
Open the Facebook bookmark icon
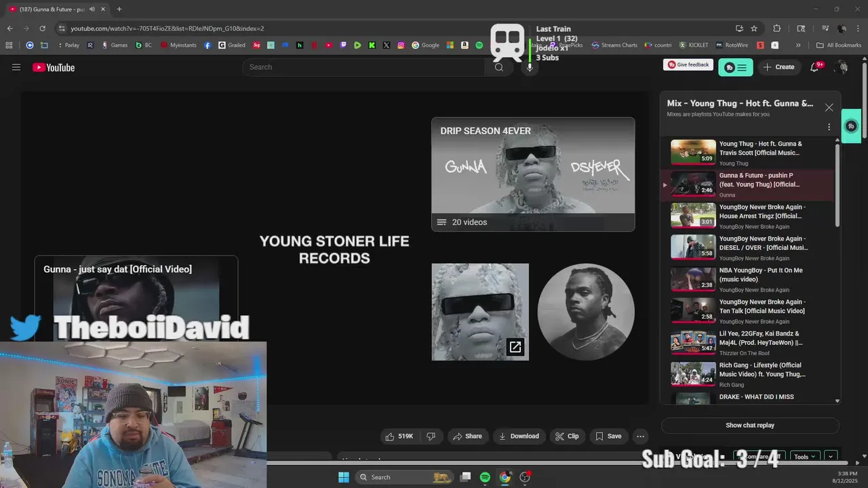[208, 45]
